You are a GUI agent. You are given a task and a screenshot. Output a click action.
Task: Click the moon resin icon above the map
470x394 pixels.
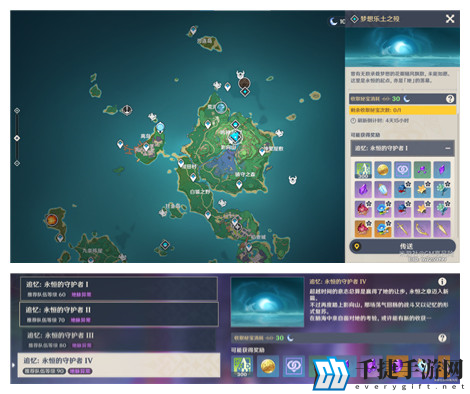click(333, 21)
